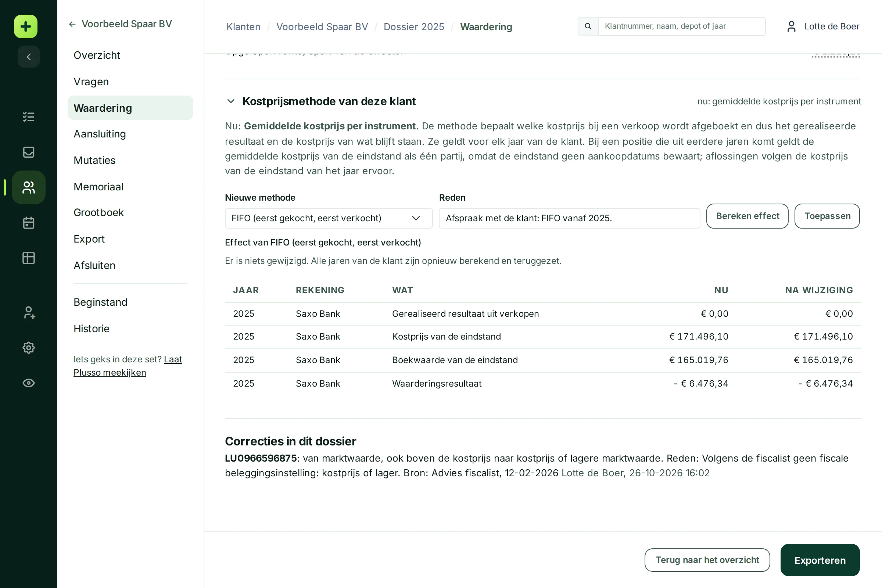Screen dimensions: 882x588
Task: Click the Voorbeeld Spaar BV sidebar title
Action: (127, 24)
